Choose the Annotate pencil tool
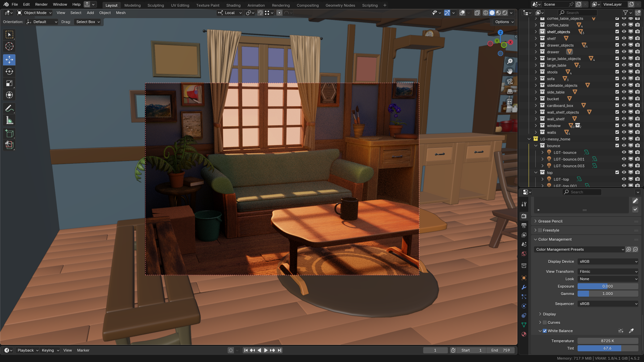The width and height of the screenshot is (644, 362). coord(9,109)
